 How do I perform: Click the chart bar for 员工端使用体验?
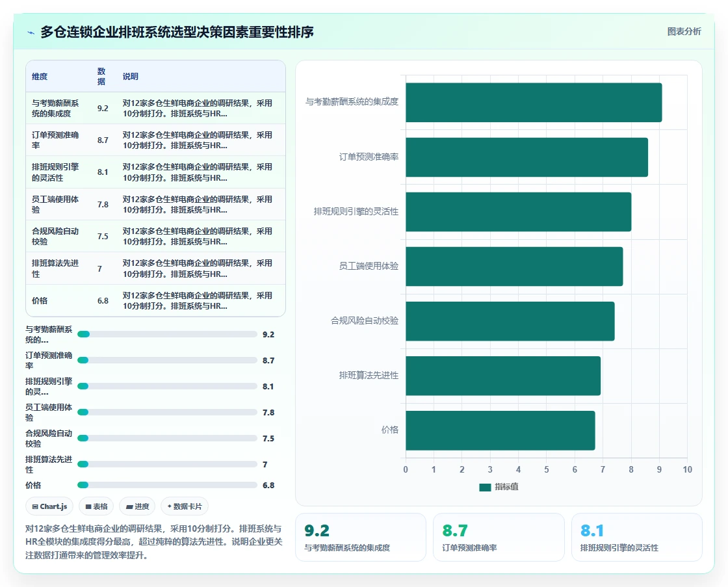(514, 267)
